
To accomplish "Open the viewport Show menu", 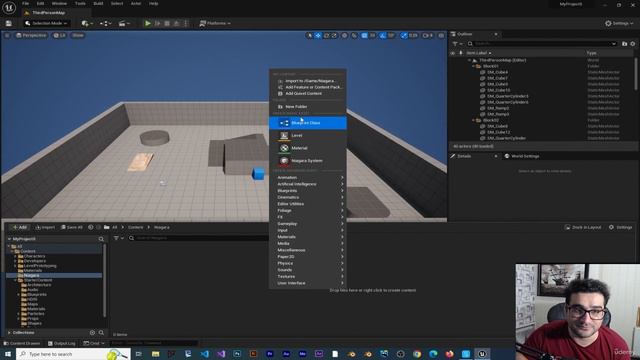I will [78, 36].
